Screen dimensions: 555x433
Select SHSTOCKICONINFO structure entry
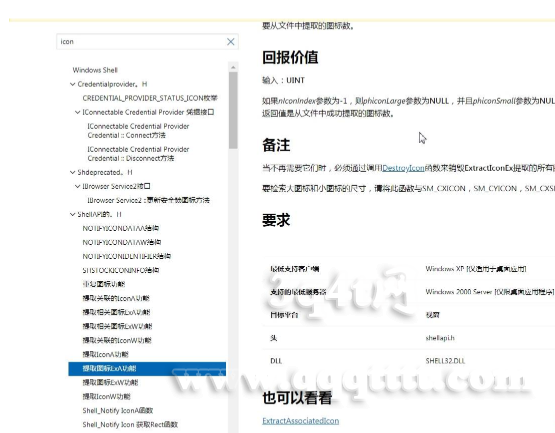(x=120, y=270)
